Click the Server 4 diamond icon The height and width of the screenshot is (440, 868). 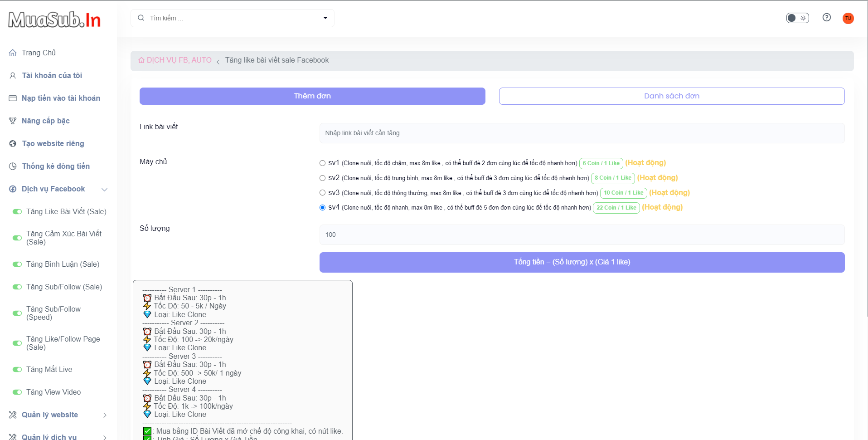point(147,414)
